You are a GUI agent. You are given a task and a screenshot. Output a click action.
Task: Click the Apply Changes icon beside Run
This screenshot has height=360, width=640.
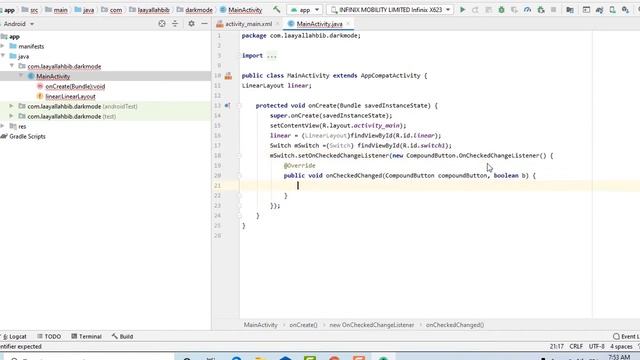476,9
